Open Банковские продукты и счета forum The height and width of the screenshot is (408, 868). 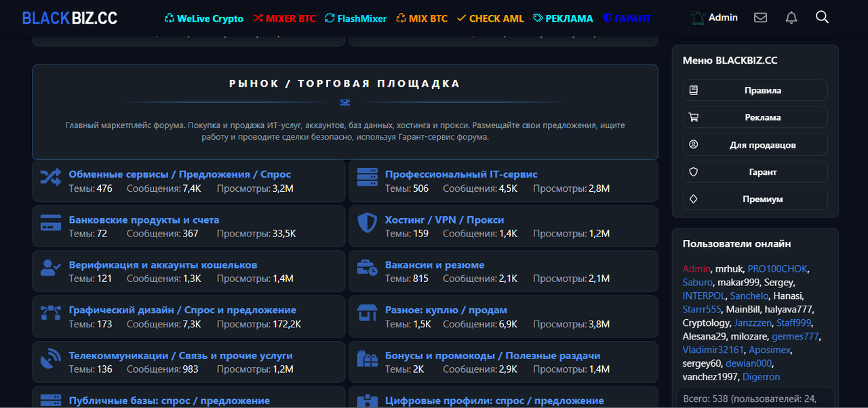144,220
